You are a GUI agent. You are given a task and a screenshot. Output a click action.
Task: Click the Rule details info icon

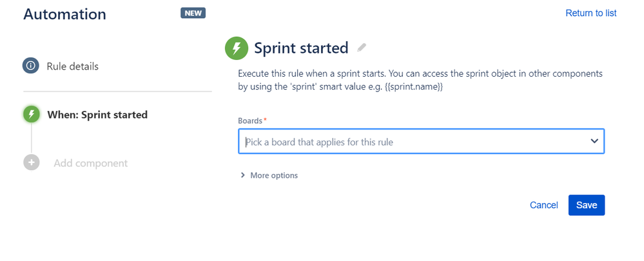pyautogui.click(x=31, y=66)
